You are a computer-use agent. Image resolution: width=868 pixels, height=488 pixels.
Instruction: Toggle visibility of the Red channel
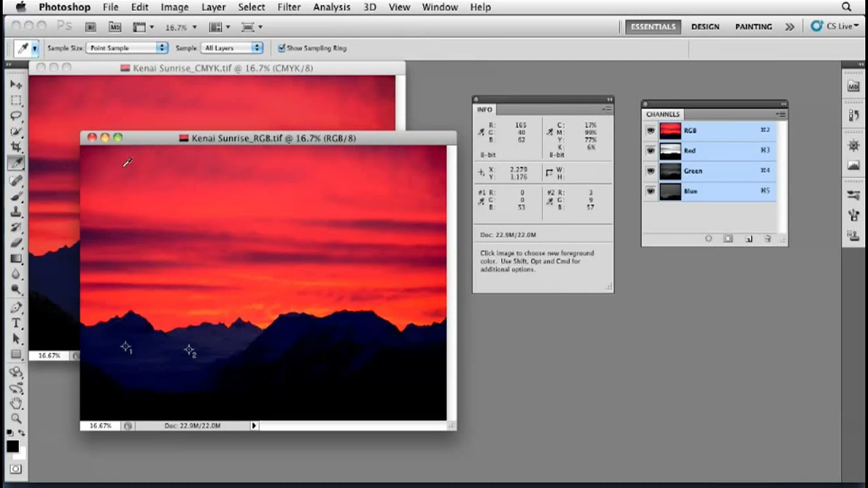coord(651,150)
